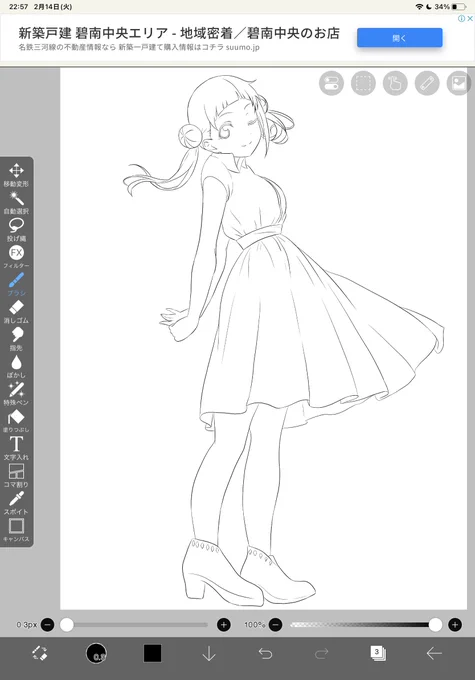Open the brush settings 0.3 circle
475x680 pixels.
[96, 654]
